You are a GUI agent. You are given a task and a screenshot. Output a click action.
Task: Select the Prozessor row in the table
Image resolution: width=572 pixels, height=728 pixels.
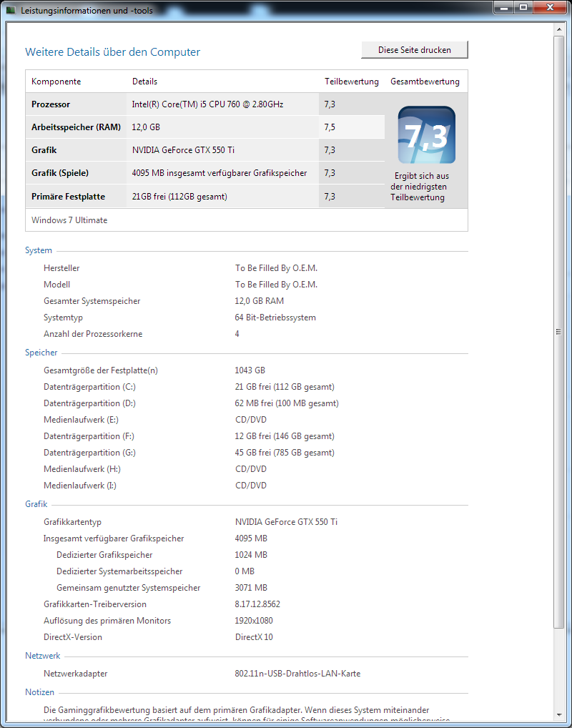pyautogui.click(x=204, y=104)
